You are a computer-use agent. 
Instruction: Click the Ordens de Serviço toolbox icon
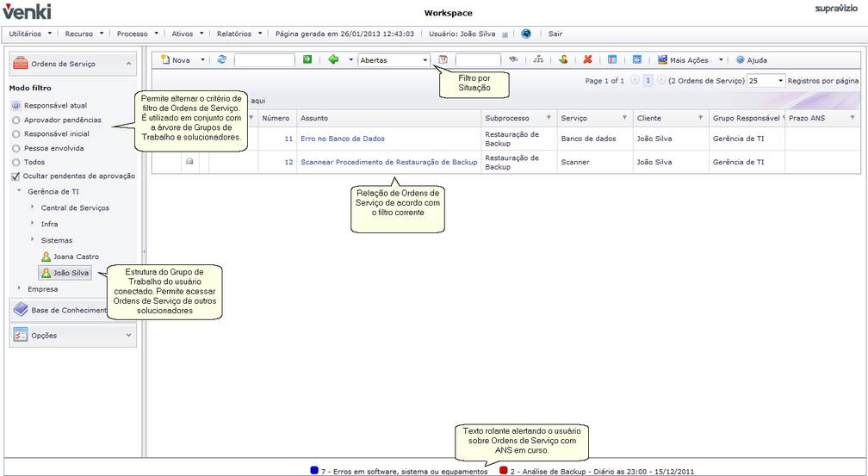tap(20, 63)
